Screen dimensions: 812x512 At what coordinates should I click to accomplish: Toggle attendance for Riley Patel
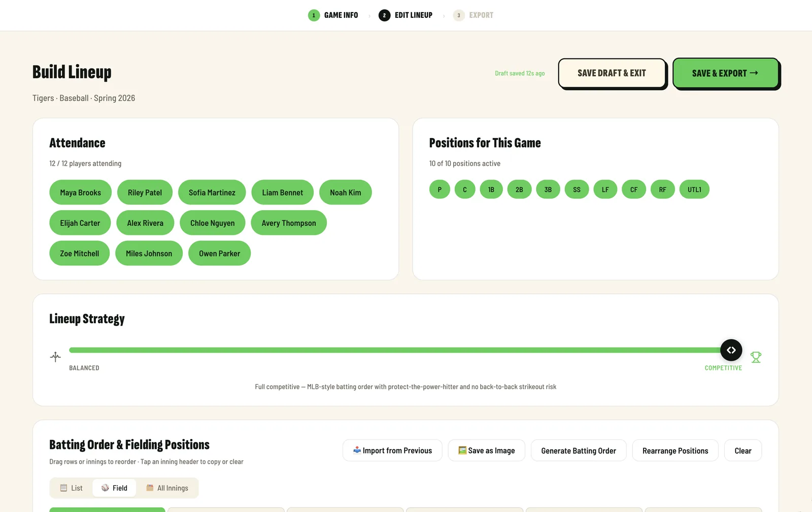145,192
